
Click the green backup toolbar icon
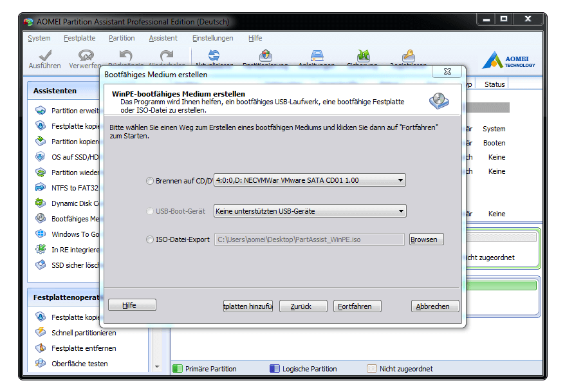(363, 55)
